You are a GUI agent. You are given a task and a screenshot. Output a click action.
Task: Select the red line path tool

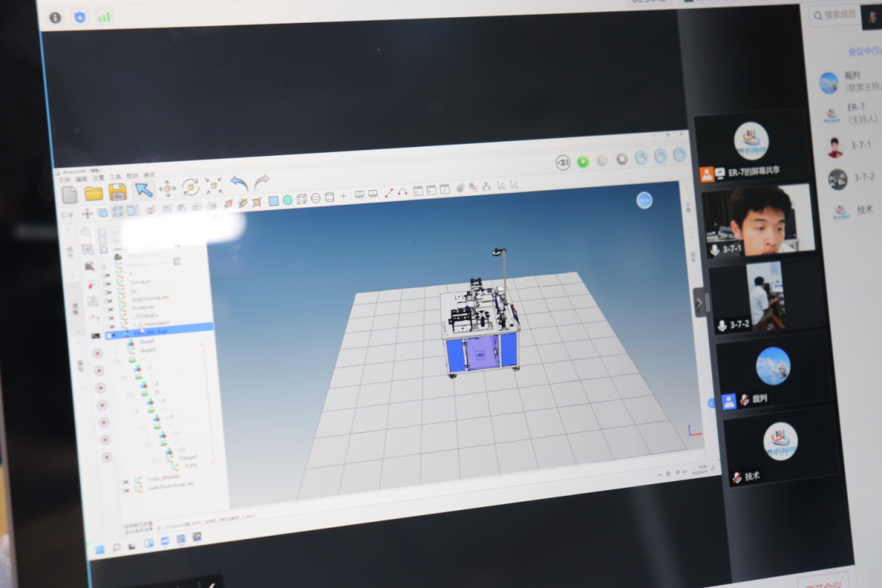389,193
